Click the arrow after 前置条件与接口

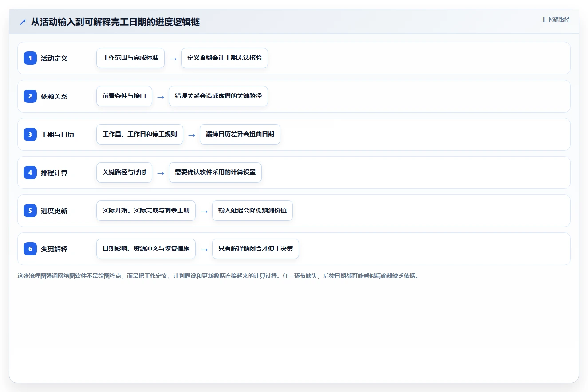click(x=161, y=97)
